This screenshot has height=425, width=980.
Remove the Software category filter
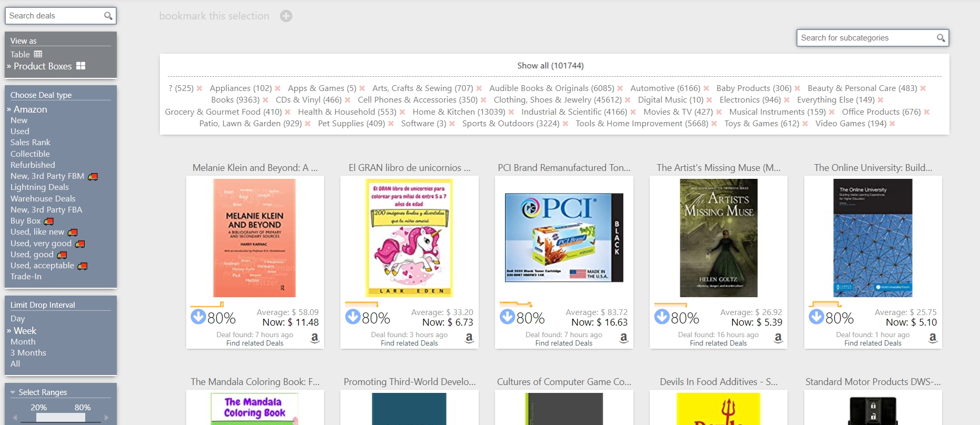coord(452,124)
